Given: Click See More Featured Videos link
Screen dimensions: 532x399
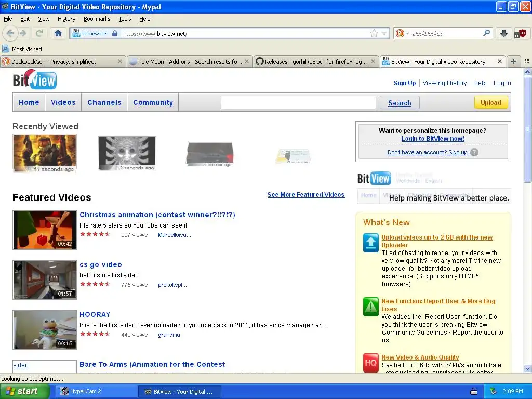Looking at the screenshot, I should point(305,194).
